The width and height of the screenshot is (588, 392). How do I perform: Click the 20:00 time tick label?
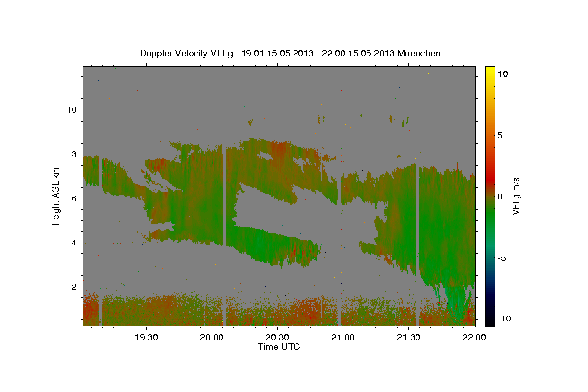pyautogui.click(x=212, y=337)
